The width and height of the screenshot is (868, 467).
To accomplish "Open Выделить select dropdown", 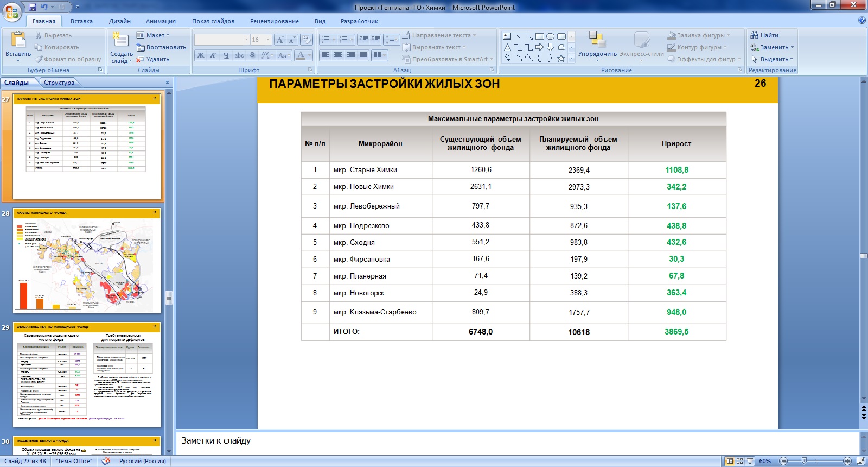I will click(x=772, y=59).
